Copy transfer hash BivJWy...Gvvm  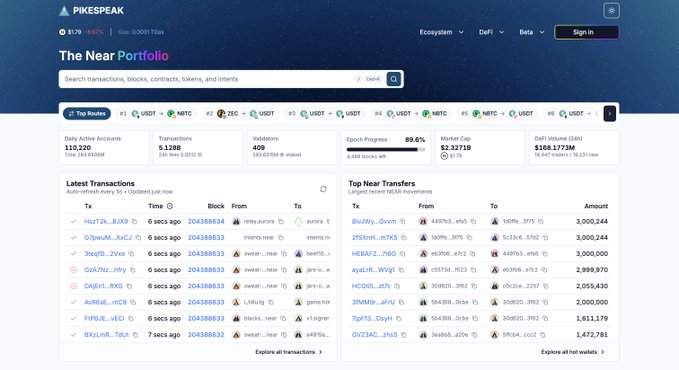(402, 221)
